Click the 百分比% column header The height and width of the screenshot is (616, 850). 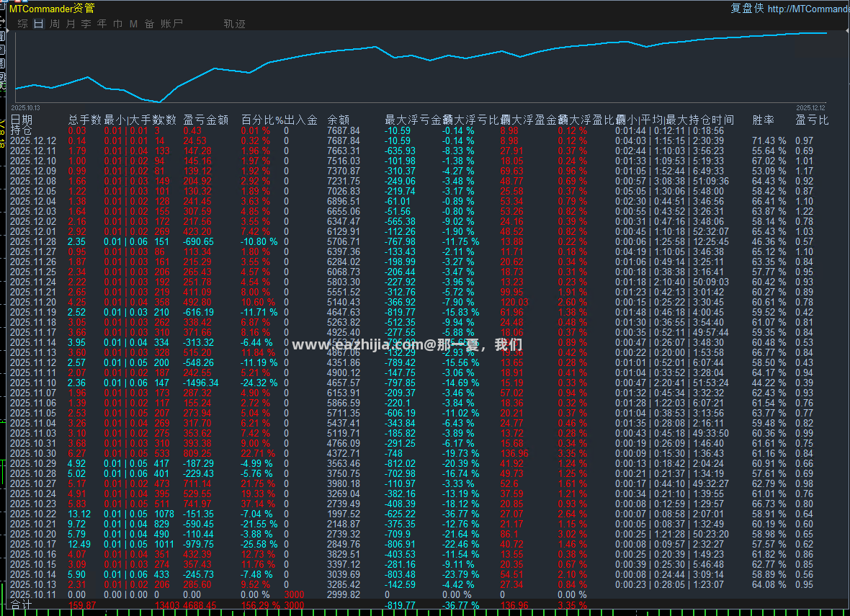point(262,120)
